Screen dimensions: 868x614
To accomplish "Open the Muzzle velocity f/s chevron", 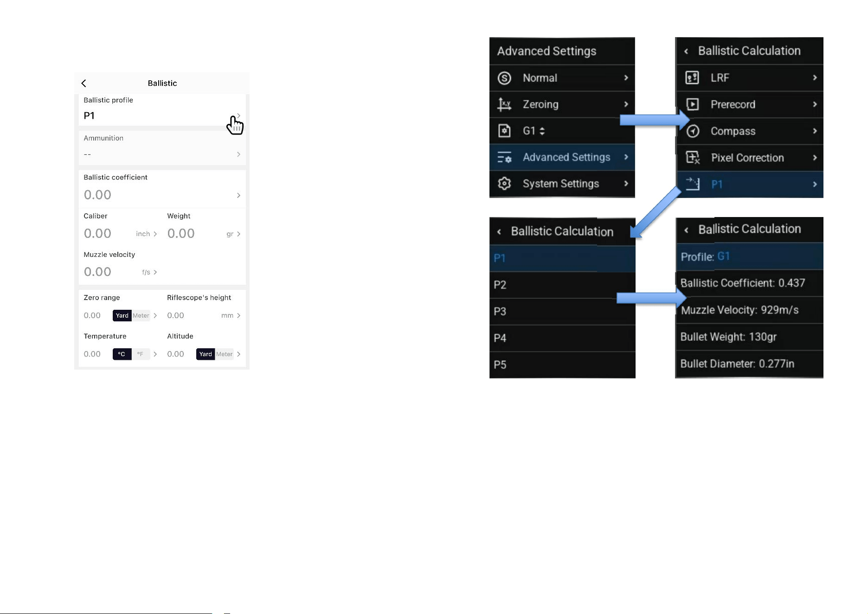I will point(155,272).
